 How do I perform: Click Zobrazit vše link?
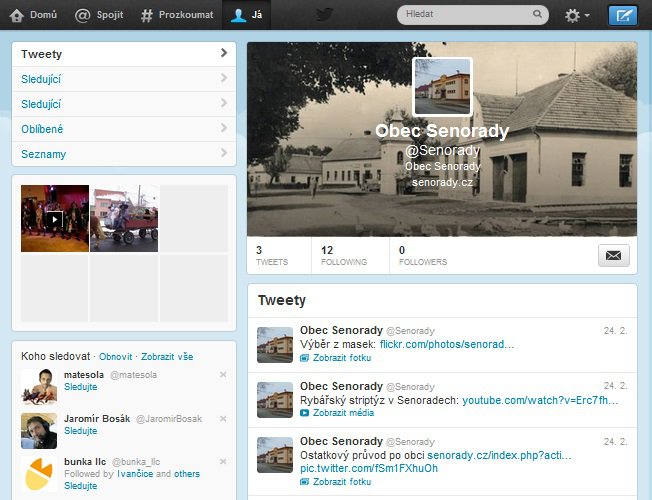pyautogui.click(x=167, y=356)
